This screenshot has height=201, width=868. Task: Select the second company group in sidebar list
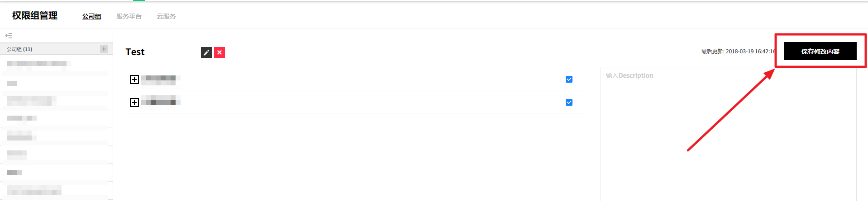(12, 83)
